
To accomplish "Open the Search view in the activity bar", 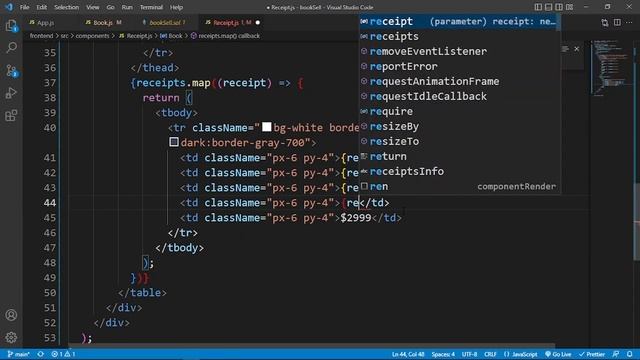I will point(11,48).
